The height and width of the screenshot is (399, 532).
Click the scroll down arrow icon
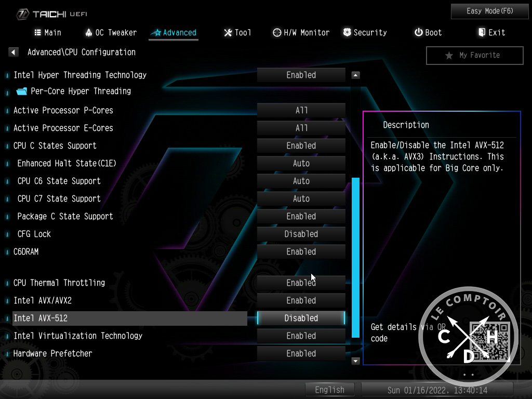point(355,361)
